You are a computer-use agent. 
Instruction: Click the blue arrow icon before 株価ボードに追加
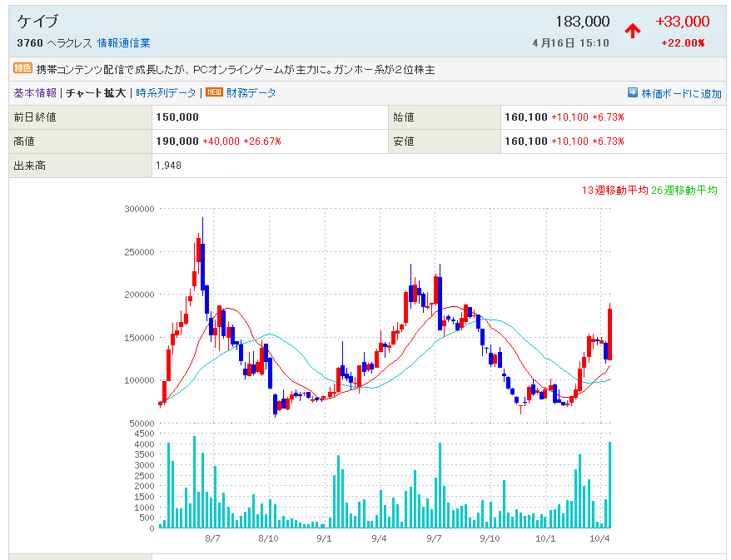tap(633, 93)
